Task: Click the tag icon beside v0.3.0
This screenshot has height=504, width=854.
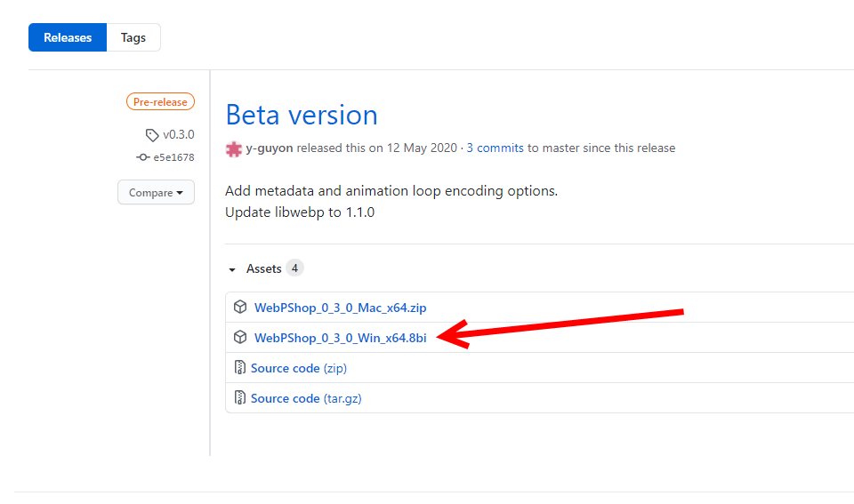Action: [152, 135]
